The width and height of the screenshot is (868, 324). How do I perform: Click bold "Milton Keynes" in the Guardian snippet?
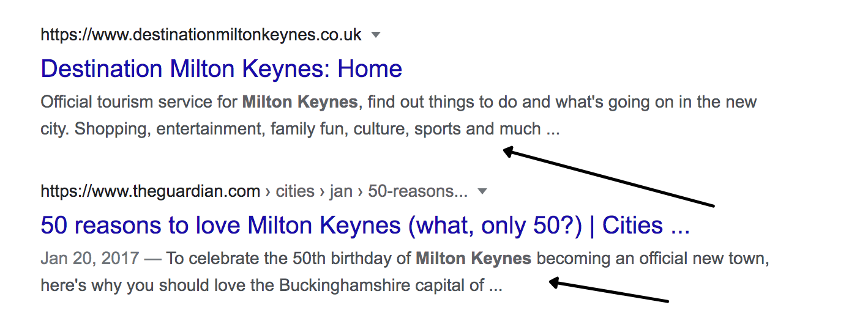[473, 259]
